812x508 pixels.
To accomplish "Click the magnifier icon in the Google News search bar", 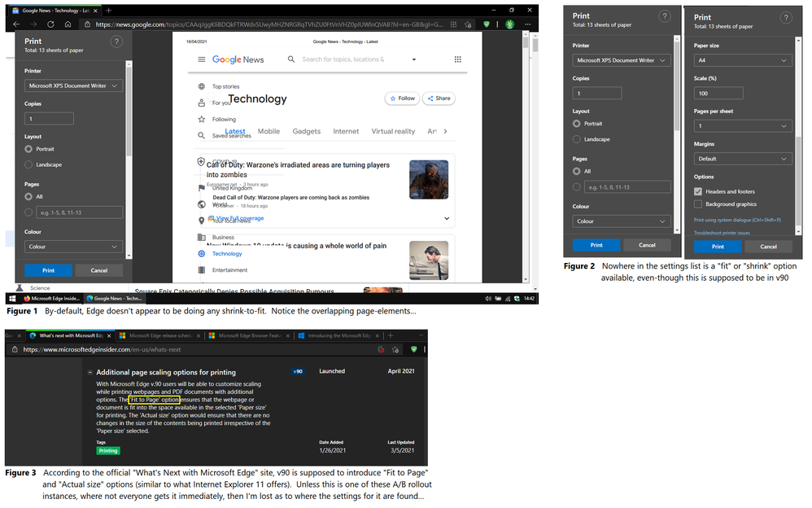I will point(291,59).
